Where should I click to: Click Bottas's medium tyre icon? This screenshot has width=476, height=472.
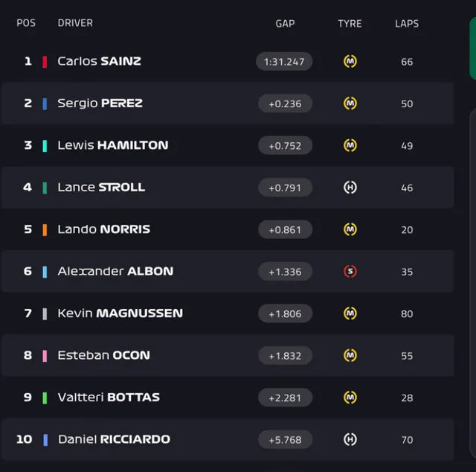pos(350,398)
